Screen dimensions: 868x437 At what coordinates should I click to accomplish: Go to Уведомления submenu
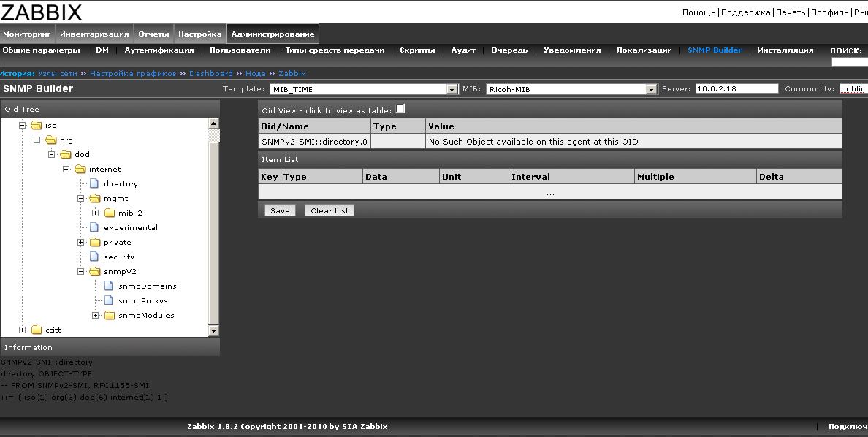[x=572, y=50]
